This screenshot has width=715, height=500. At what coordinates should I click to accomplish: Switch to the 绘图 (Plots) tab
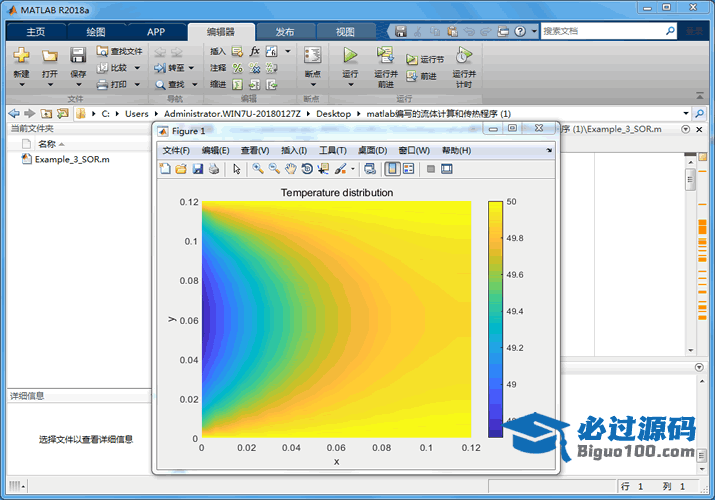point(96,31)
